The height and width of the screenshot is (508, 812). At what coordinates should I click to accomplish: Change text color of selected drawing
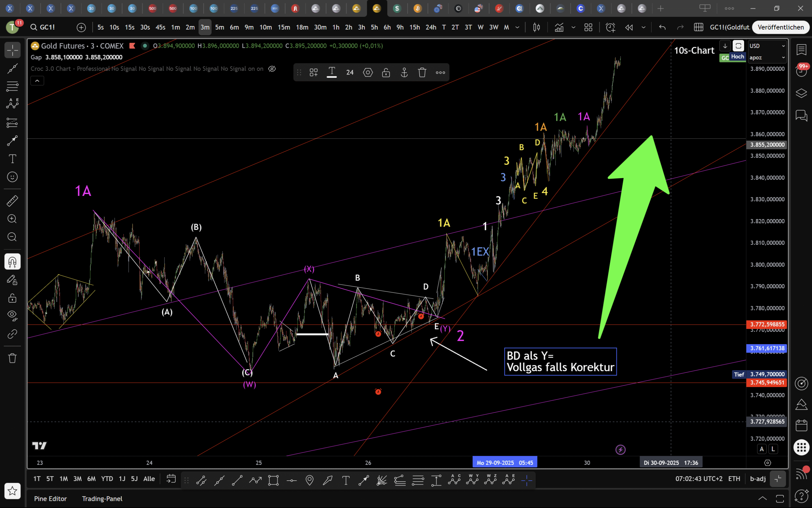pyautogui.click(x=332, y=72)
